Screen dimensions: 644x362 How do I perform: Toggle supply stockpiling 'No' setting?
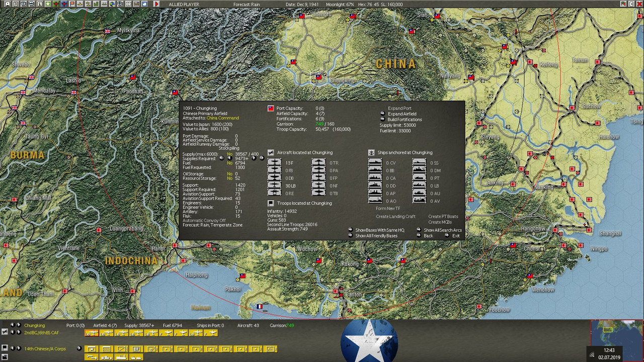230,154
